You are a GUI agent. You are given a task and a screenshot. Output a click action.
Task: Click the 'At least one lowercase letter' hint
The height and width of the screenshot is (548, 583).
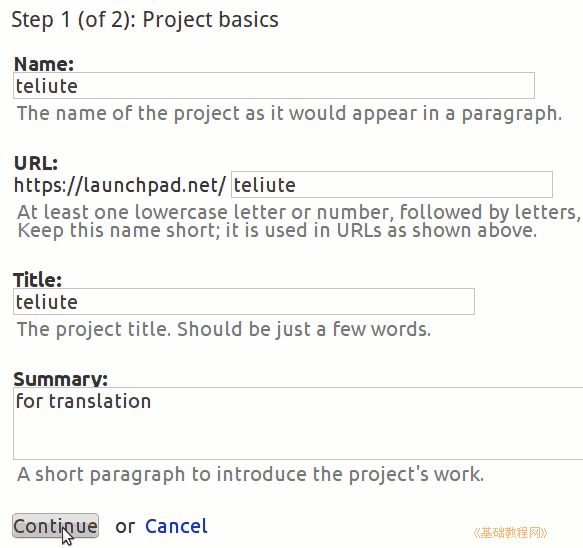point(299,212)
